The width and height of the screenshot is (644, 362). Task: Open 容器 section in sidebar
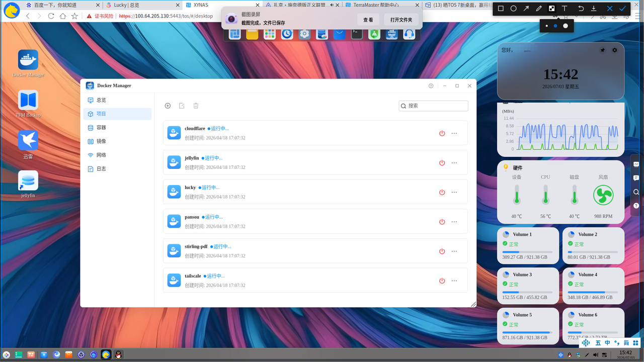pos(117,128)
